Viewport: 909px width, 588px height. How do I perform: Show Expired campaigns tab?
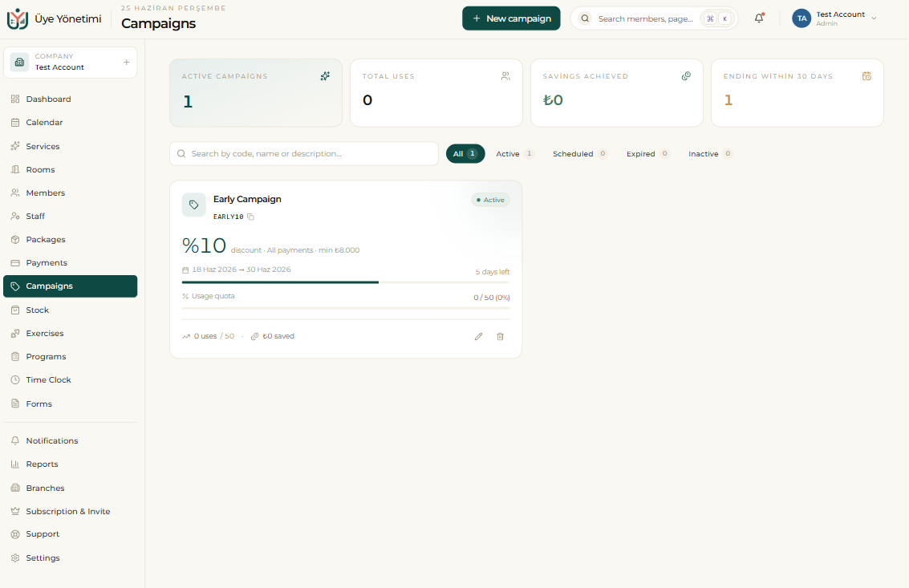point(647,154)
